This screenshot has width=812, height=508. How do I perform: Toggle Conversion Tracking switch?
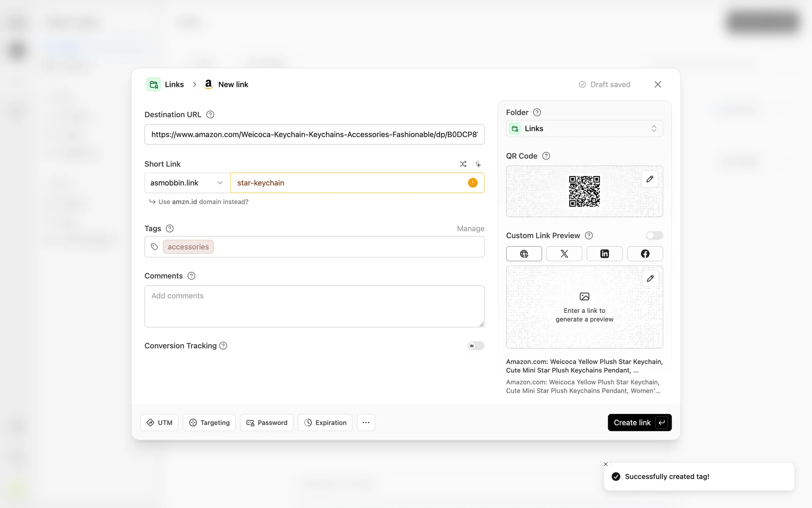476,346
